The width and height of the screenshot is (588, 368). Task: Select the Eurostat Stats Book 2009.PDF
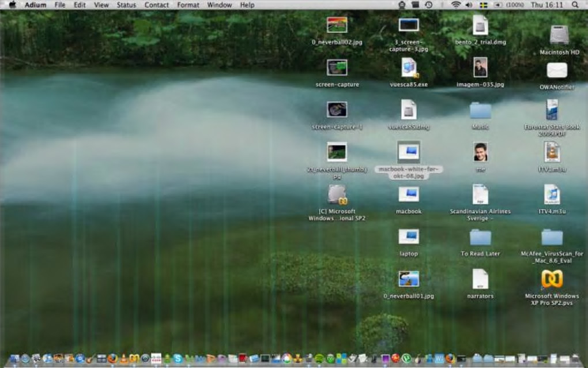pyautogui.click(x=552, y=110)
